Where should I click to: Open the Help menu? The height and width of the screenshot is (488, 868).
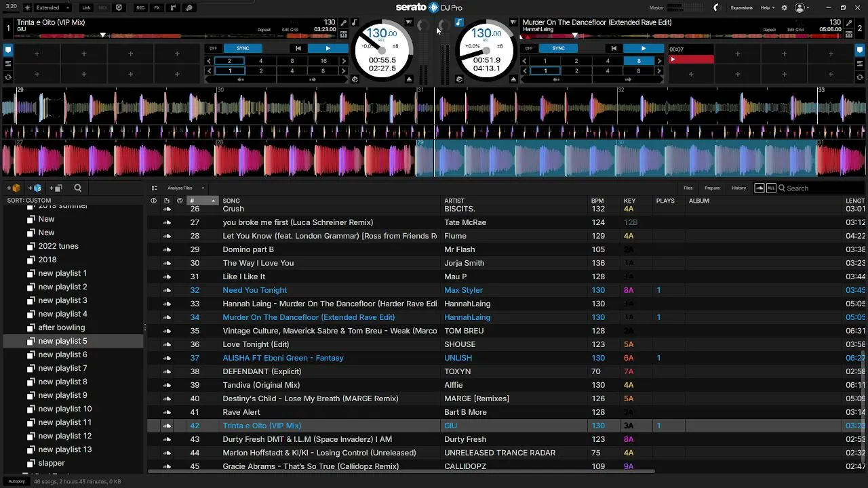click(767, 7)
